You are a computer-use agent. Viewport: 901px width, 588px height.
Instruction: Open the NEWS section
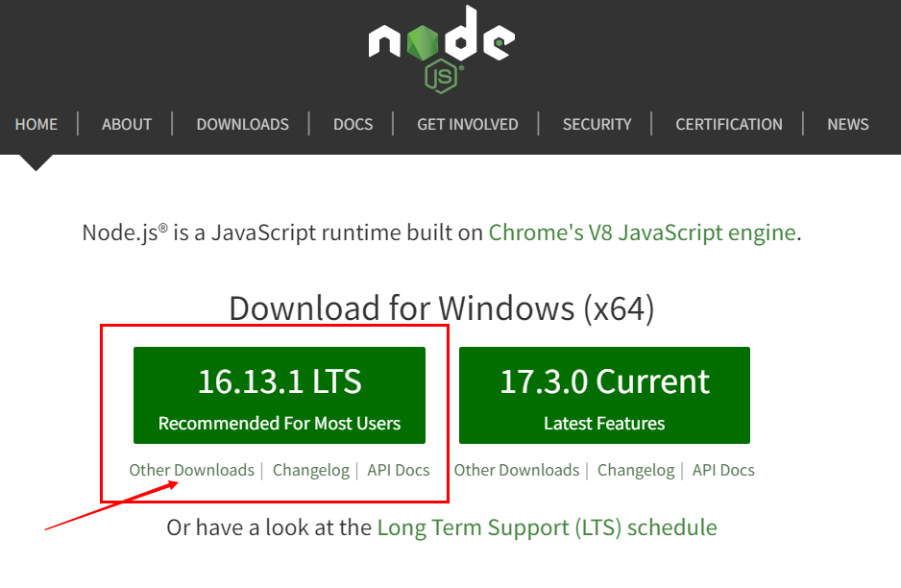pos(847,124)
